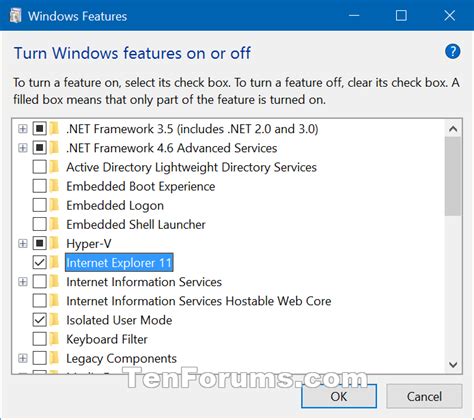474x420 pixels.
Task: Enable the Keyboard Filter checkbox
Action: [x=39, y=339]
